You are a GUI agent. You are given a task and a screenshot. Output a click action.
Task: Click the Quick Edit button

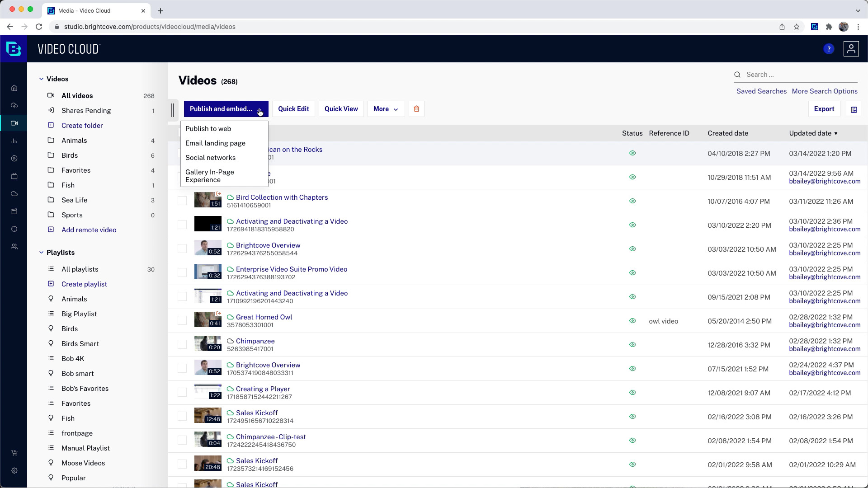(293, 109)
